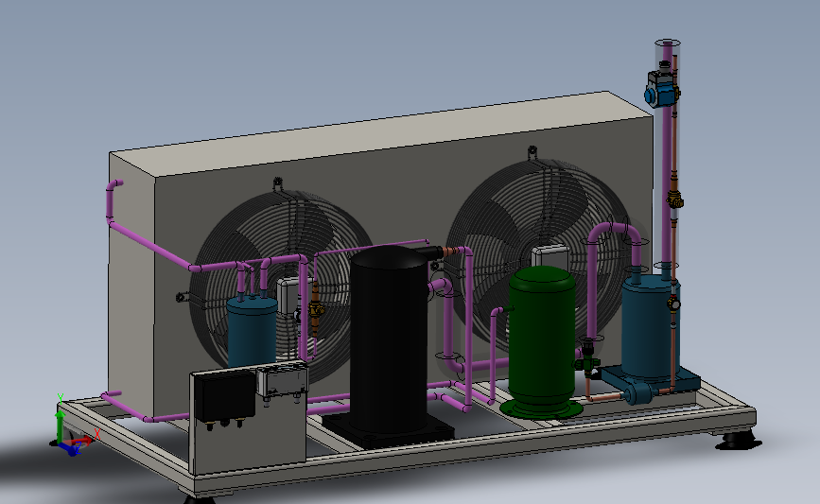The width and height of the screenshot is (820, 504).
Task: Select the black controller module on the control panel
Action: (225, 396)
